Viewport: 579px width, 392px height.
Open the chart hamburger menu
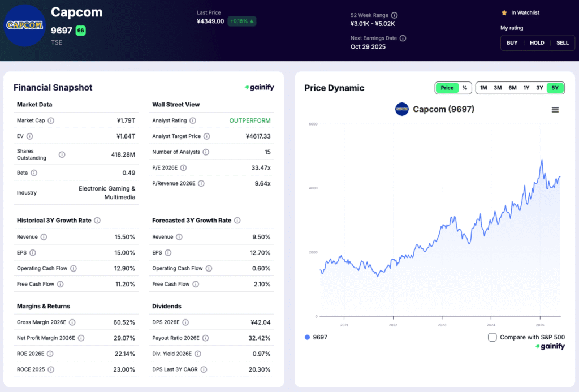click(555, 110)
